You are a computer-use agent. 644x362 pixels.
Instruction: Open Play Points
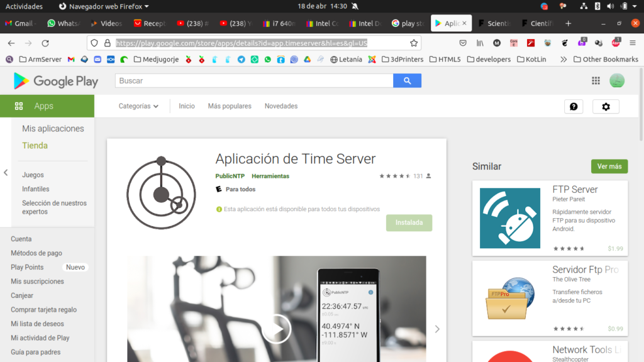coord(27,267)
